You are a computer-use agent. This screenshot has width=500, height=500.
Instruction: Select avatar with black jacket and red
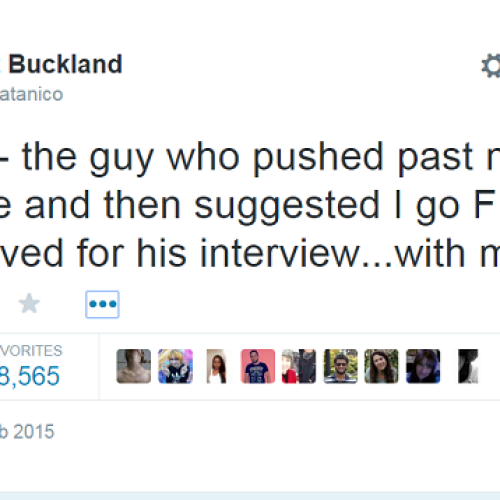click(x=299, y=366)
